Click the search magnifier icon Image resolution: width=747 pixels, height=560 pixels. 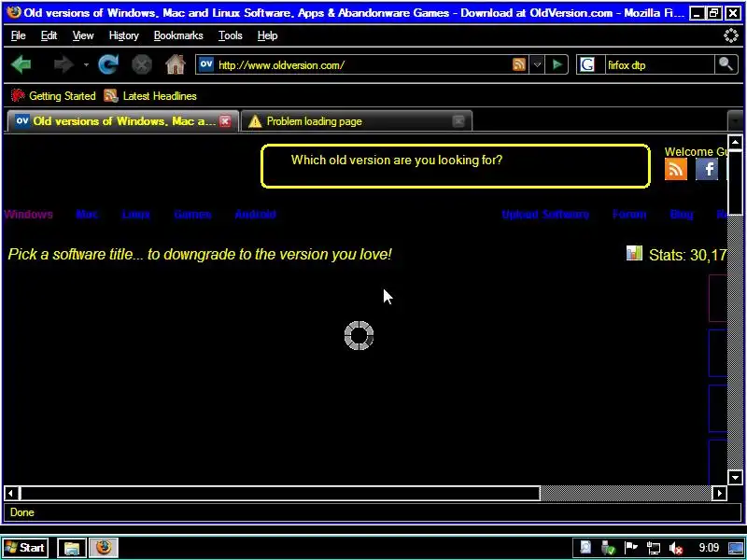726,64
